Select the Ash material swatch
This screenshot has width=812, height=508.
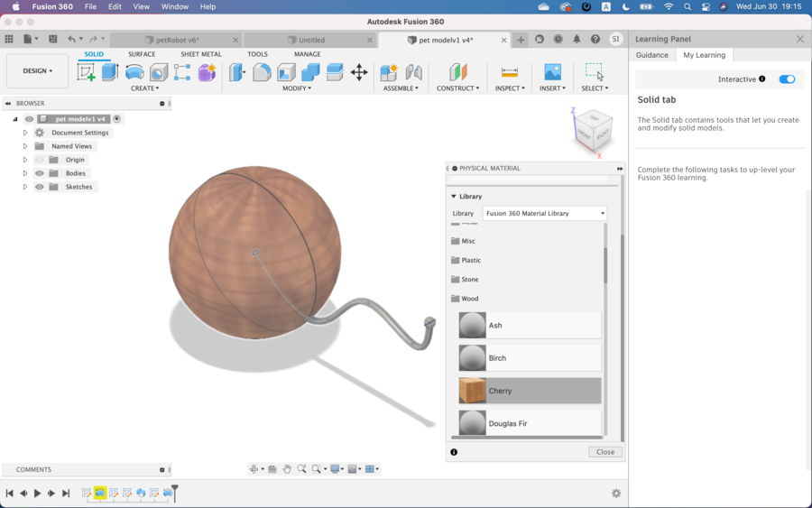click(x=472, y=325)
